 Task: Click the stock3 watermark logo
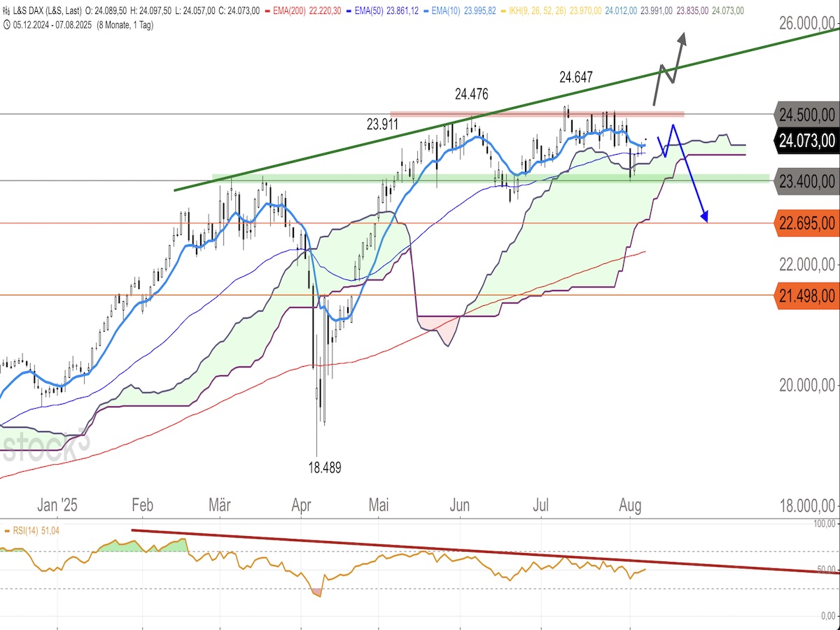[x=45, y=446]
